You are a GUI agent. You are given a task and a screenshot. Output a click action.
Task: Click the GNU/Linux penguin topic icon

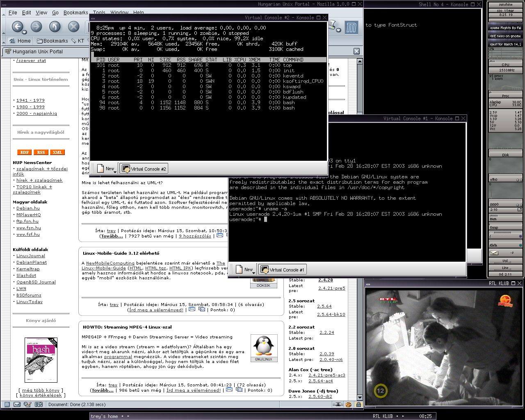pyautogui.click(x=263, y=348)
